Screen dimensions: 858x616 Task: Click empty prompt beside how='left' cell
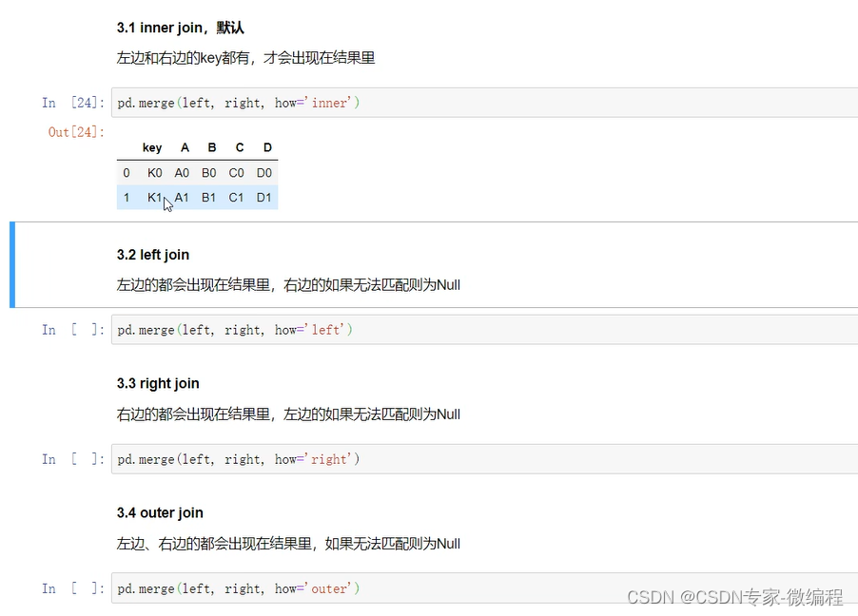[x=73, y=329]
